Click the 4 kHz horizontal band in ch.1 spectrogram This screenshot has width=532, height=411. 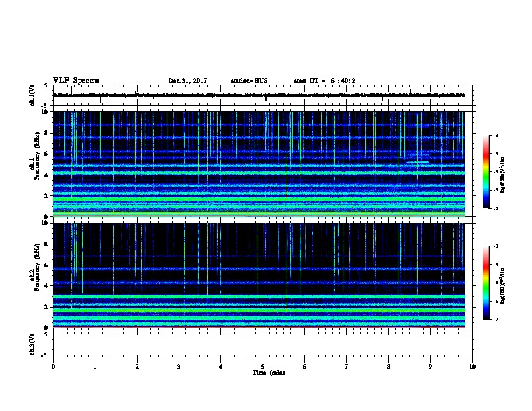point(259,173)
